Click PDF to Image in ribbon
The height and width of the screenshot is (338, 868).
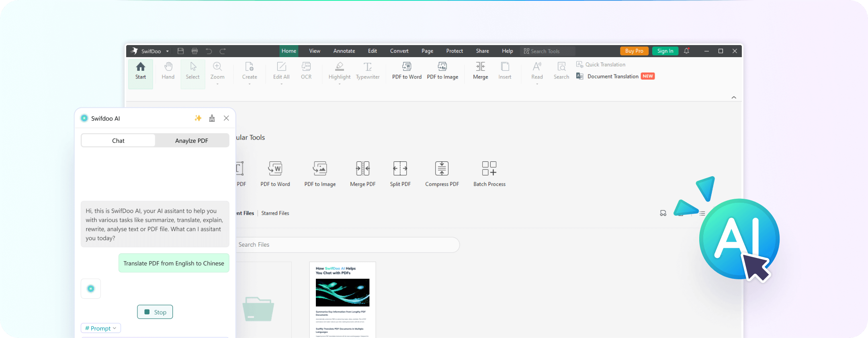click(x=442, y=71)
